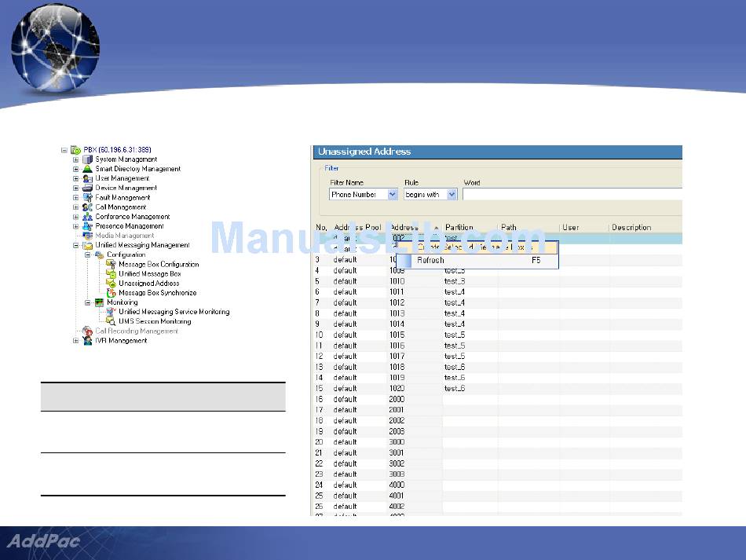Click the UMS Session Monitoring icon
Image resolution: width=746 pixels, height=560 pixels.
tap(112, 321)
